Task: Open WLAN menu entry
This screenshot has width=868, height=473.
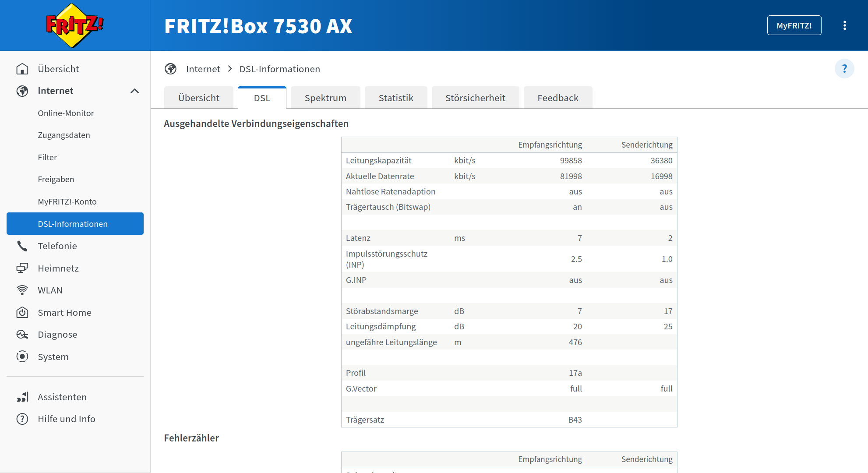Action: [x=50, y=290]
